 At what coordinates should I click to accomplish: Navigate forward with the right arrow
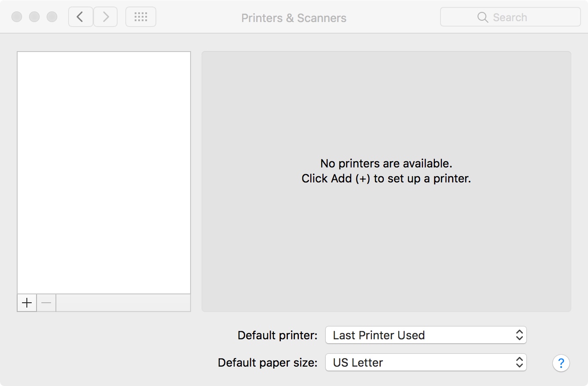pyautogui.click(x=105, y=16)
